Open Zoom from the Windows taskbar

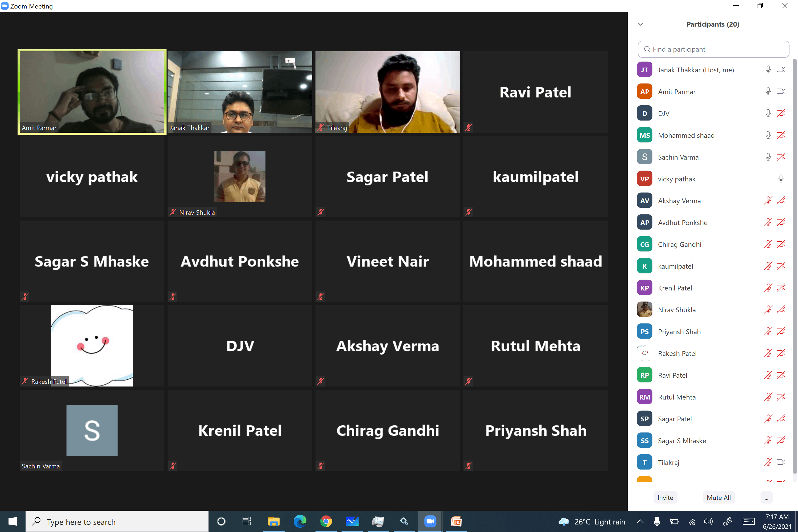click(x=430, y=521)
